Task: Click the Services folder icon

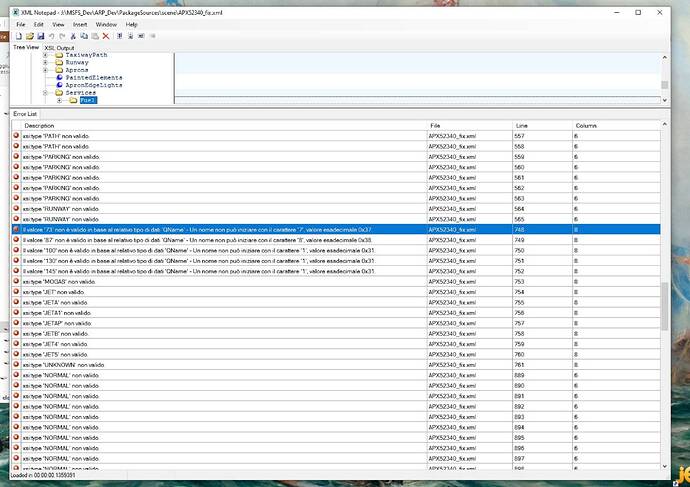Action: [59, 93]
